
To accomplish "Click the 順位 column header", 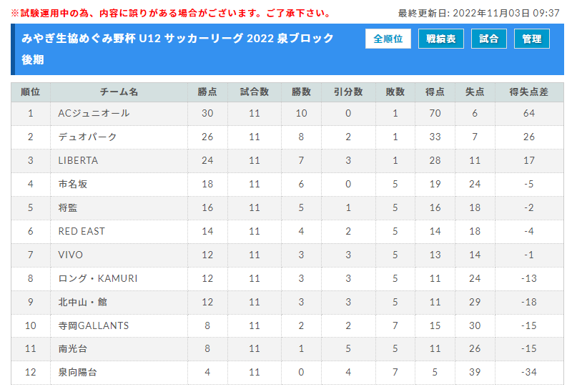I will pyautogui.click(x=31, y=92).
